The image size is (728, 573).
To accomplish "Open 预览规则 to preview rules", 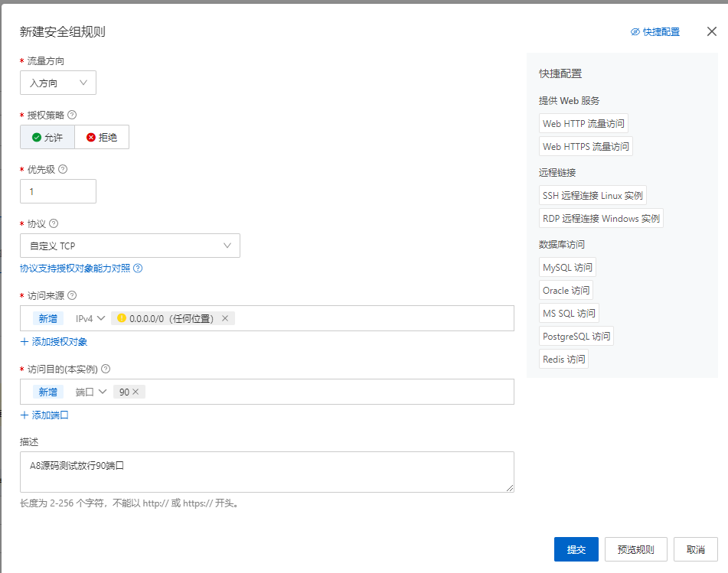I will pos(635,549).
